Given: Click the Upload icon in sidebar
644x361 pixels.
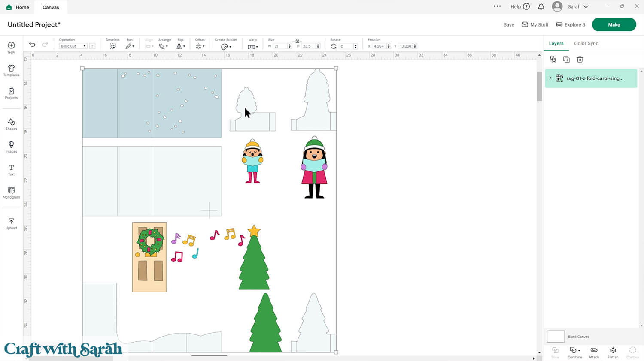Looking at the screenshot, I should tap(11, 223).
